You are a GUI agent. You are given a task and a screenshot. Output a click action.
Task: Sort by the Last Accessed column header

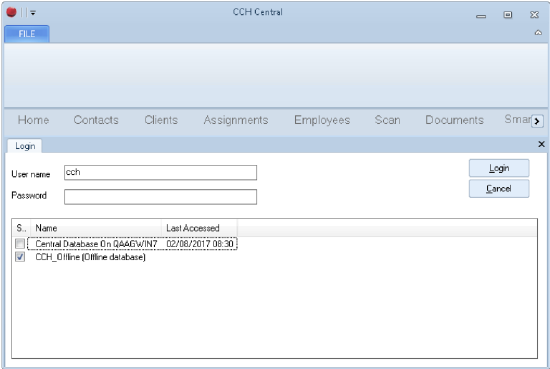[x=199, y=228]
